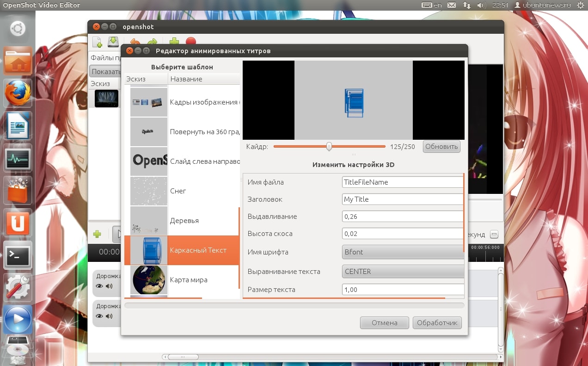Click the Отмена button
588x366 pixels.
tap(385, 323)
